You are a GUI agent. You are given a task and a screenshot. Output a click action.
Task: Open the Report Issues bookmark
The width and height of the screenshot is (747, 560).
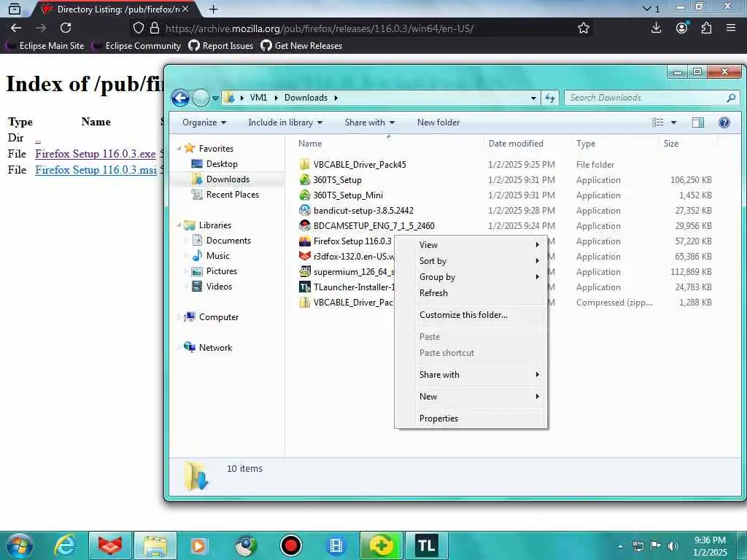pos(220,46)
